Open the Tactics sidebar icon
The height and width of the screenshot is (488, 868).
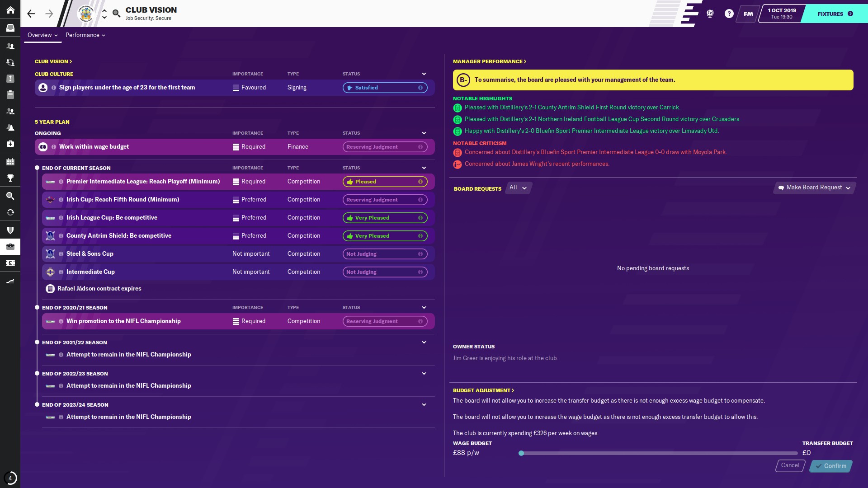point(10,79)
